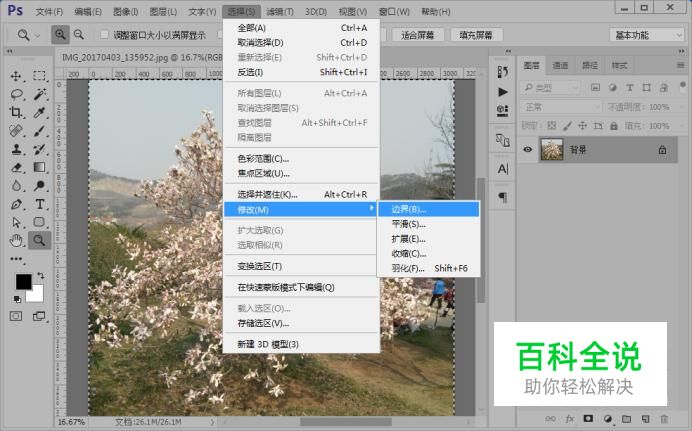Select the Crop tool
The width and height of the screenshot is (692, 431).
coord(16,112)
